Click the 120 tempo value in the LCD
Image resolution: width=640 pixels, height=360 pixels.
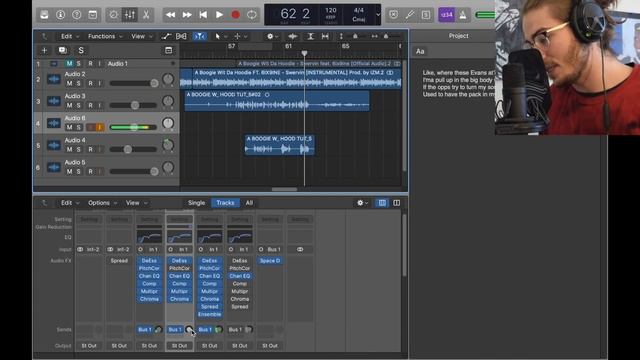331,11
